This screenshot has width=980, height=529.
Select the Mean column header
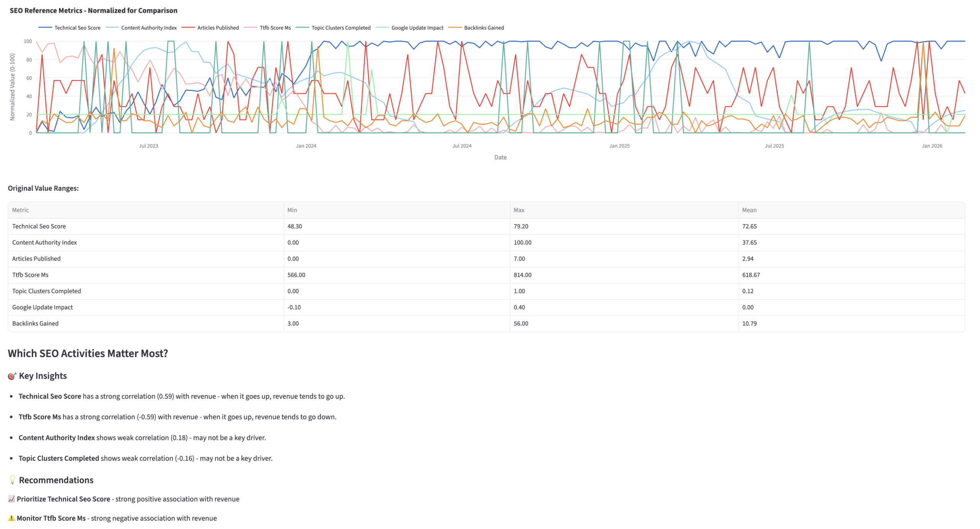(749, 210)
